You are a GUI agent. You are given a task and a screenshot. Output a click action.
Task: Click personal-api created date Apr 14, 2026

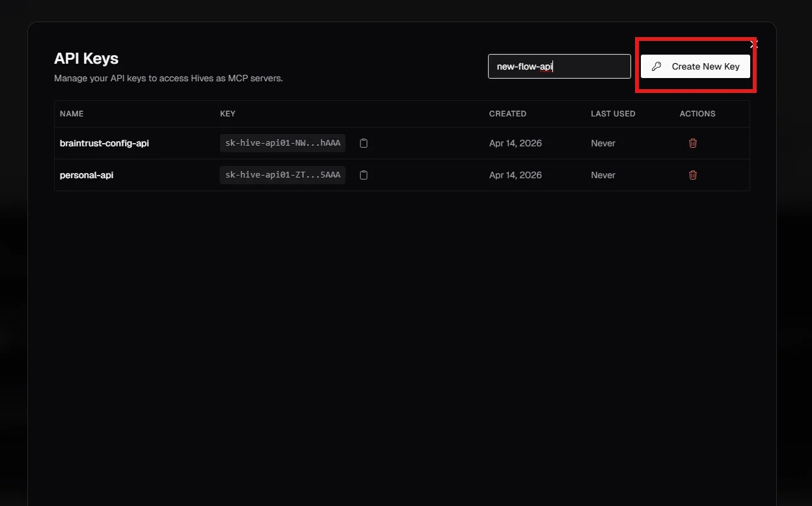coord(515,175)
